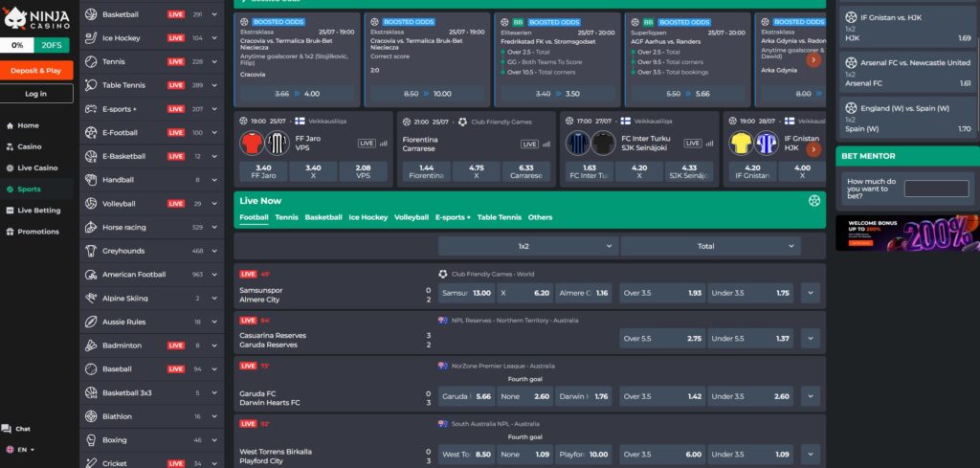Select the Badminton shuttlecock icon
The image size is (980, 468).
pyautogui.click(x=91, y=345)
